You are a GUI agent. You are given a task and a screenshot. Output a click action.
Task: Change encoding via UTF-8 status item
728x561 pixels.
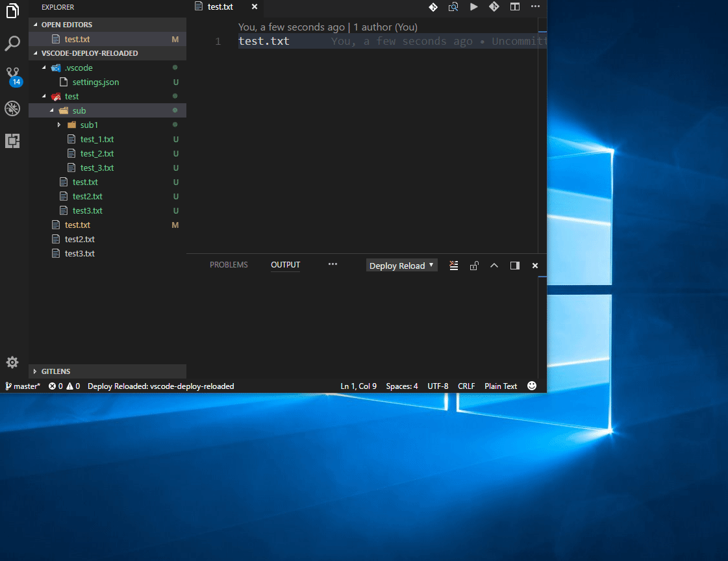438,386
